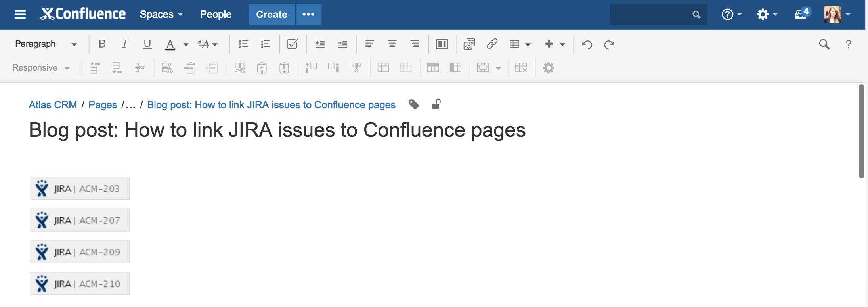The width and height of the screenshot is (868, 307).
Task: Toggle bold formatting
Action: coord(102,44)
